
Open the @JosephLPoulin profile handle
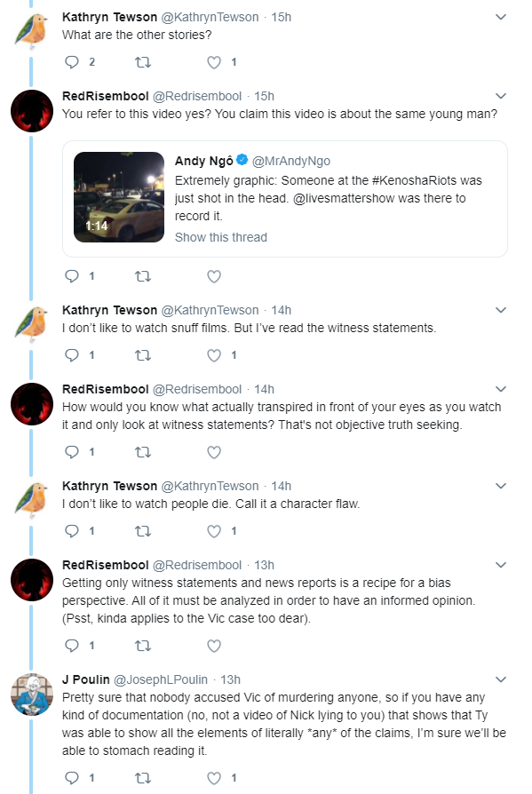pyautogui.click(x=161, y=679)
